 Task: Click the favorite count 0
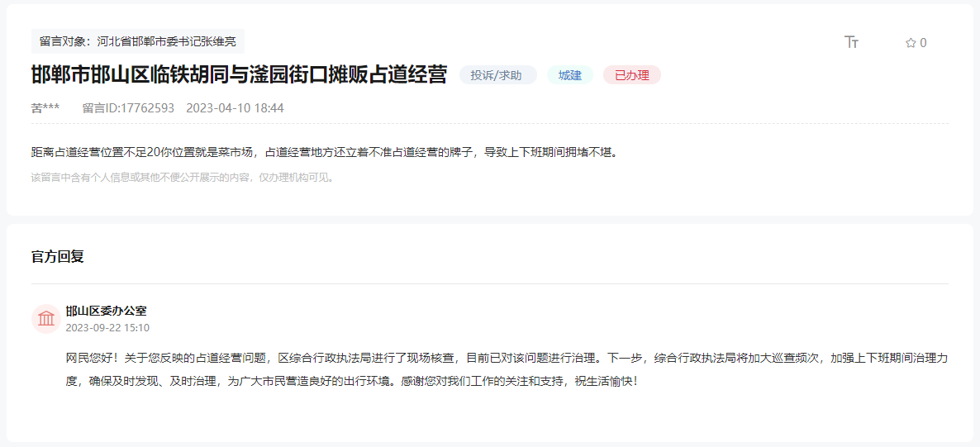[x=923, y=42]
